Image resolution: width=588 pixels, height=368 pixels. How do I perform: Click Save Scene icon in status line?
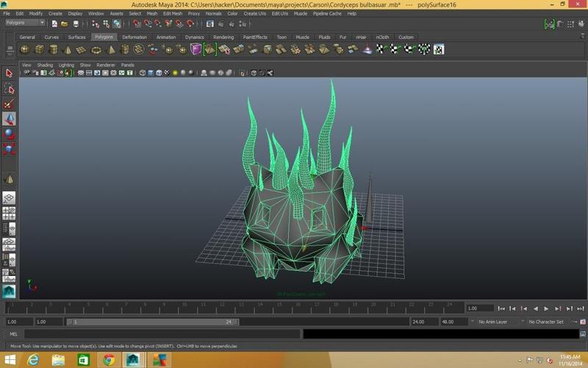point(76,24)
